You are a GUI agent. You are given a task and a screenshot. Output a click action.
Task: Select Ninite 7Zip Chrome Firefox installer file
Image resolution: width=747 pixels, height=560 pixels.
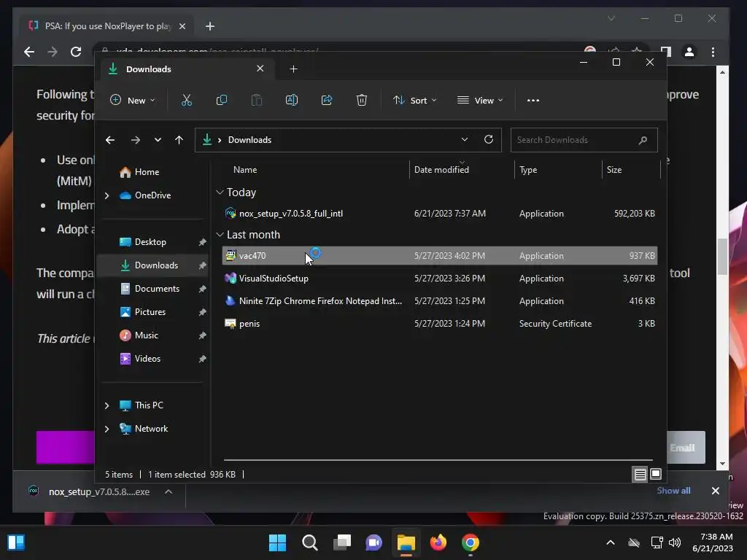pos(439,301)
